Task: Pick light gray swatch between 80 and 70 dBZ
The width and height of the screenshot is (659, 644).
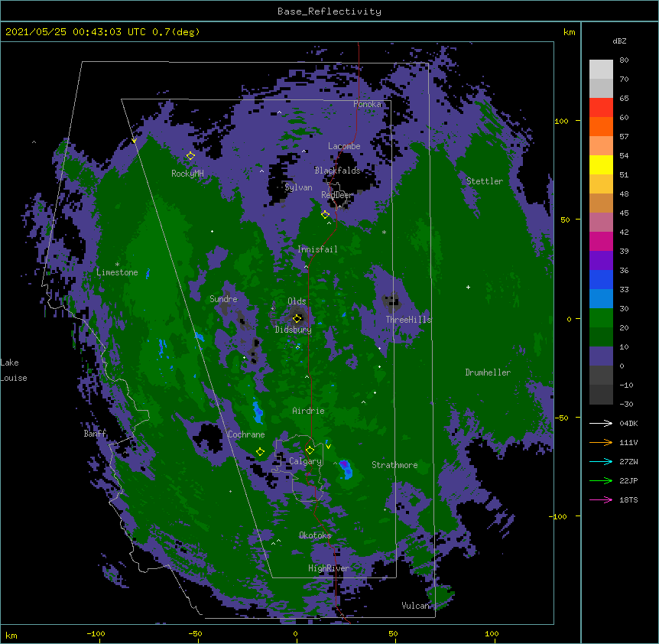Action: click(x=601, y=70)
